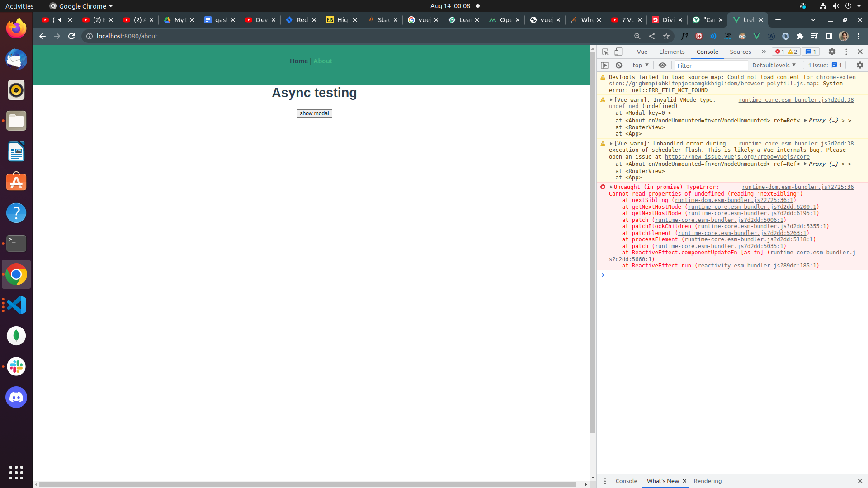Open console settings gear icon
The width and height of the screenshot is (868, 488).
tap(860, 65)
